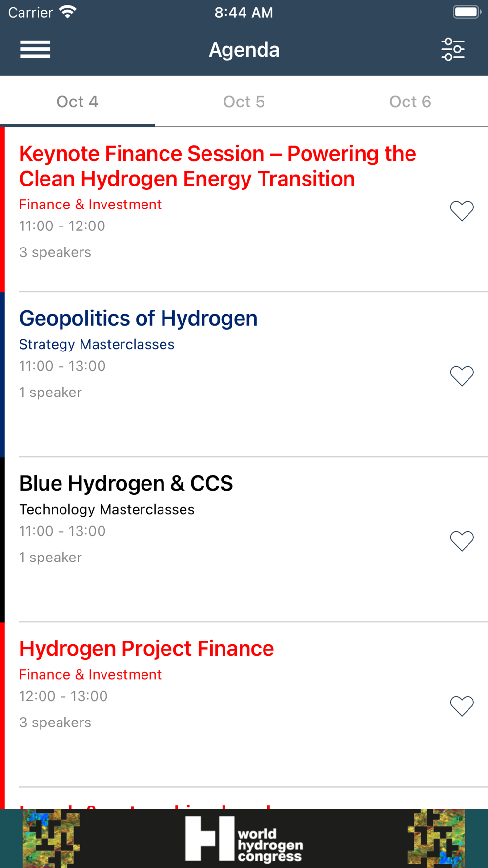Tap the right mosaic banner image
Image resolution: width=488 pixels, height=868 pixels.
pyautogui.click(x=436, y=839)
